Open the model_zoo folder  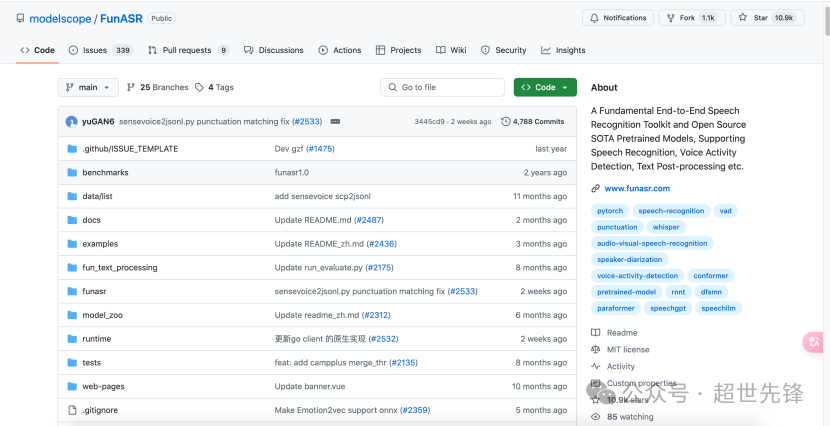[103, 315]
